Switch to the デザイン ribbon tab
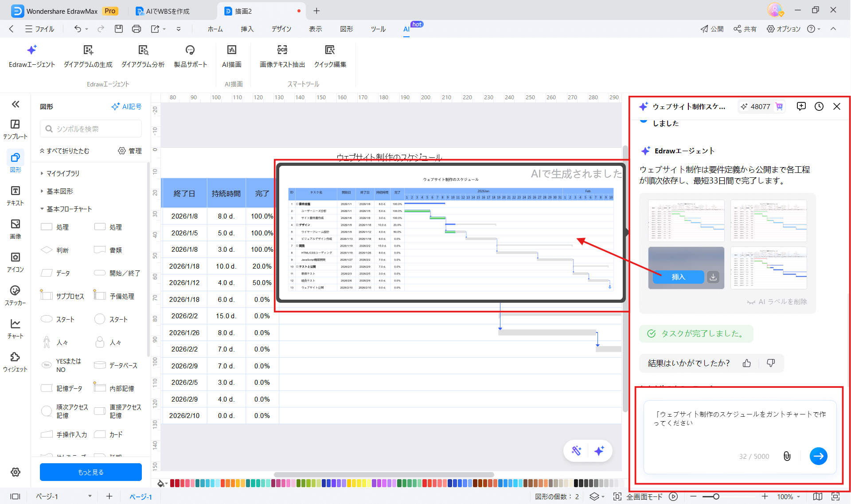This screenshot has width=851, height=504. click(281, 29)
